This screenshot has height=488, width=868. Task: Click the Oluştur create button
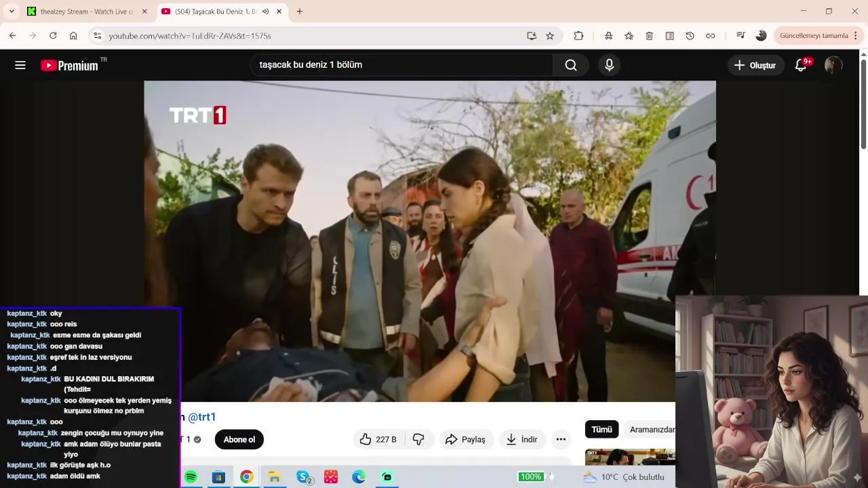pos(755,65)
